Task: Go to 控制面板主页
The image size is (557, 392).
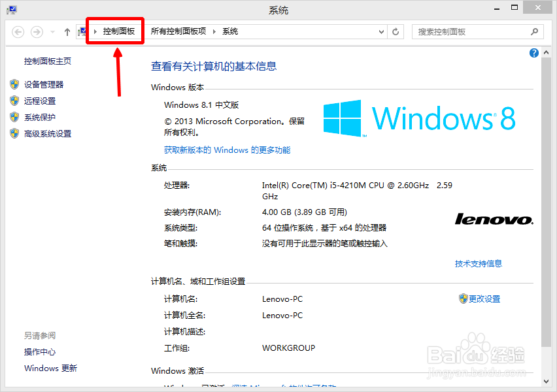Action: 48,61
